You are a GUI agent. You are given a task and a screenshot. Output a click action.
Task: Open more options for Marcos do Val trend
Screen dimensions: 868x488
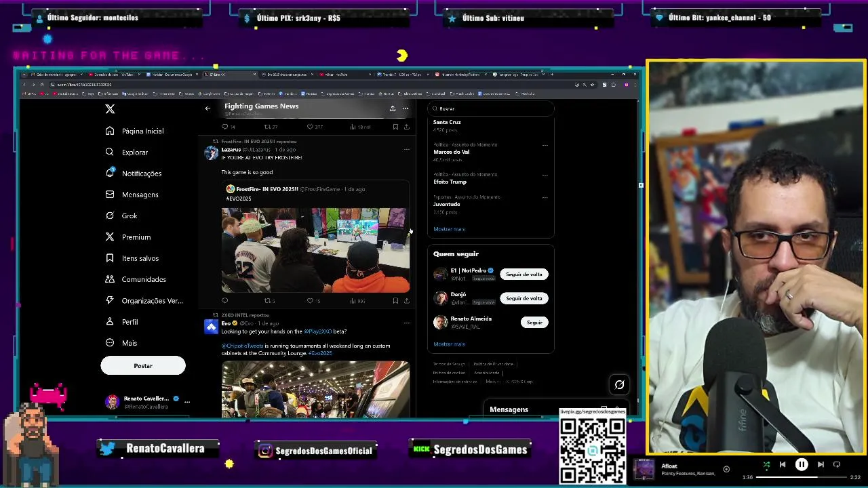point(545,145)
